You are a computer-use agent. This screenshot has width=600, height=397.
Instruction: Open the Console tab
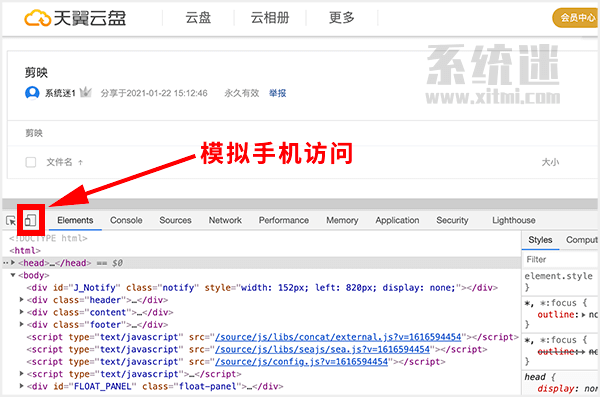[126, 220]
